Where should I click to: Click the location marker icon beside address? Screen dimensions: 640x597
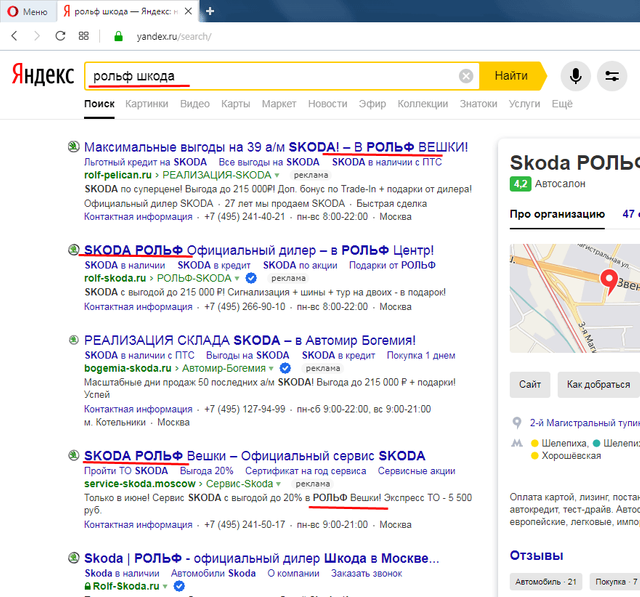(x=517, y=423)
